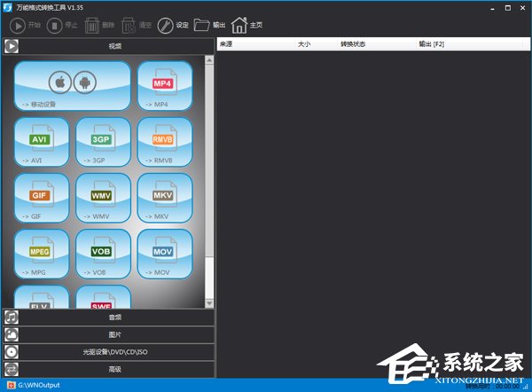The width and height of the screenshot is (532, 392).
Task: Choose the VOB format icon
Action: pyautogui.click(x=103, y=255)
